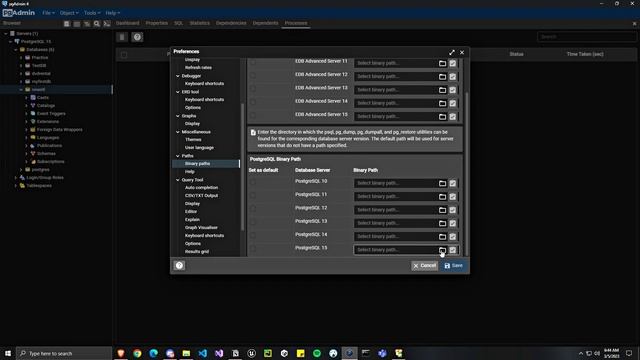Toggle the select-all checkbox in Processes table
Screen dimensions: 640x360
click(x=124, y=55)
